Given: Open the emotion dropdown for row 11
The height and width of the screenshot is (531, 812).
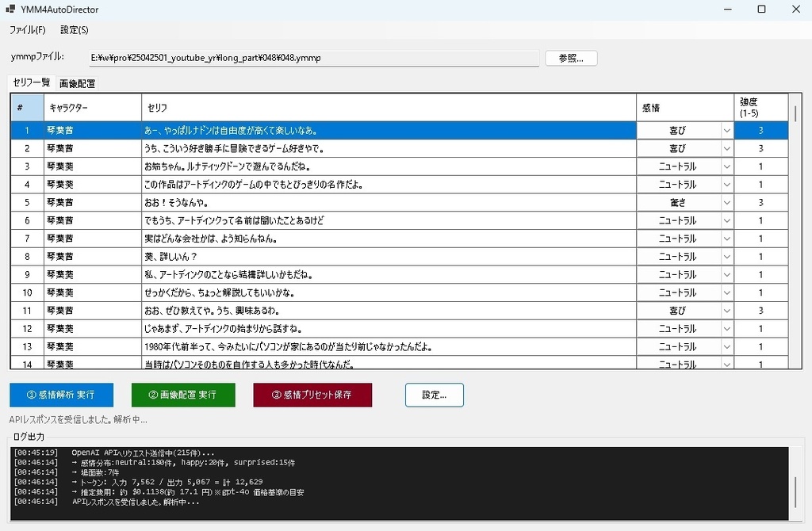Looking at the screenshot, I should tap(726, 310).
